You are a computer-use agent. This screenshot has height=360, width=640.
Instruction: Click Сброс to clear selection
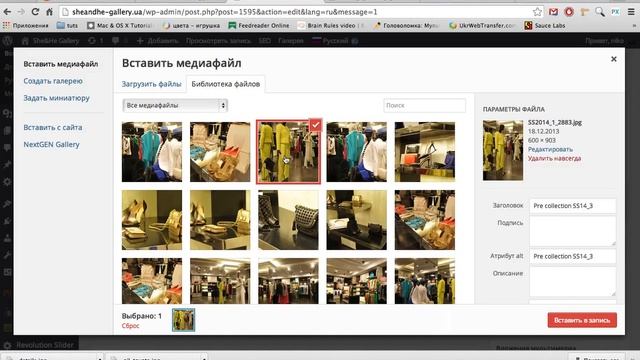pos(131,326)
